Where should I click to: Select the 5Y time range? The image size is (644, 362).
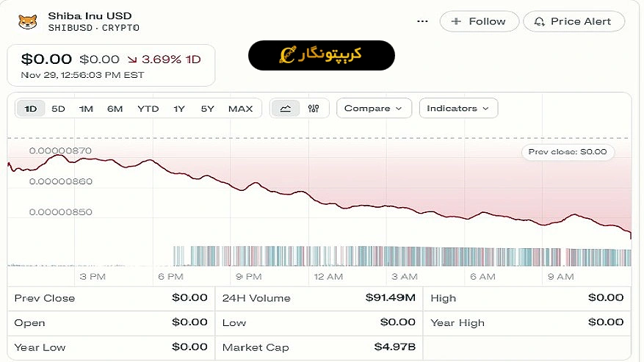pyautogui.click(x=208, y=109)
